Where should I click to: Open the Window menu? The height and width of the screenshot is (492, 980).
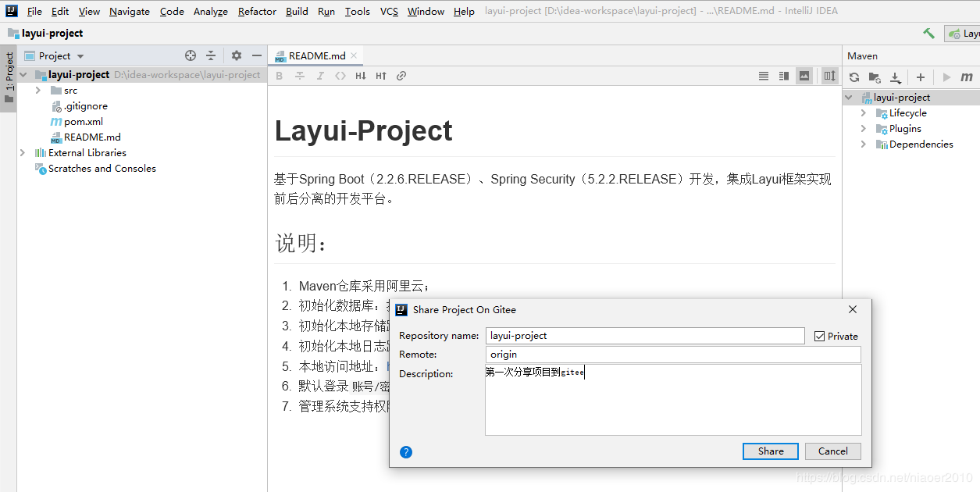tap(426, 11)
